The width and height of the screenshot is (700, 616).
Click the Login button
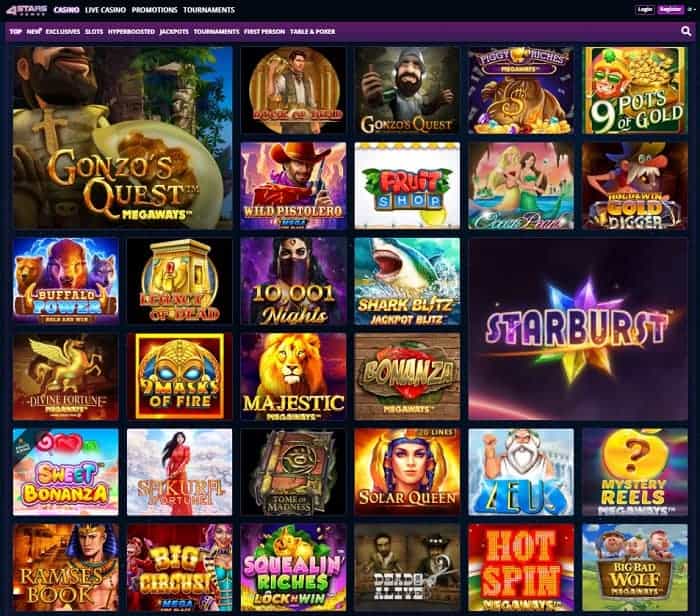645,9
